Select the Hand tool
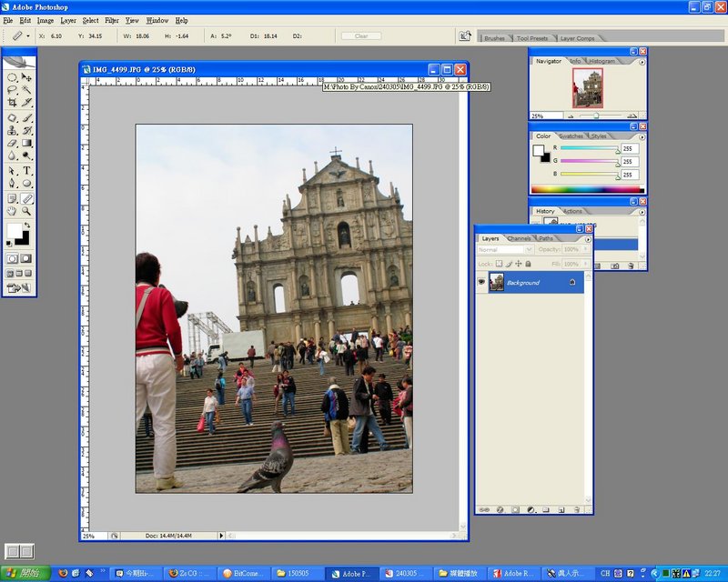 point(12,210)
